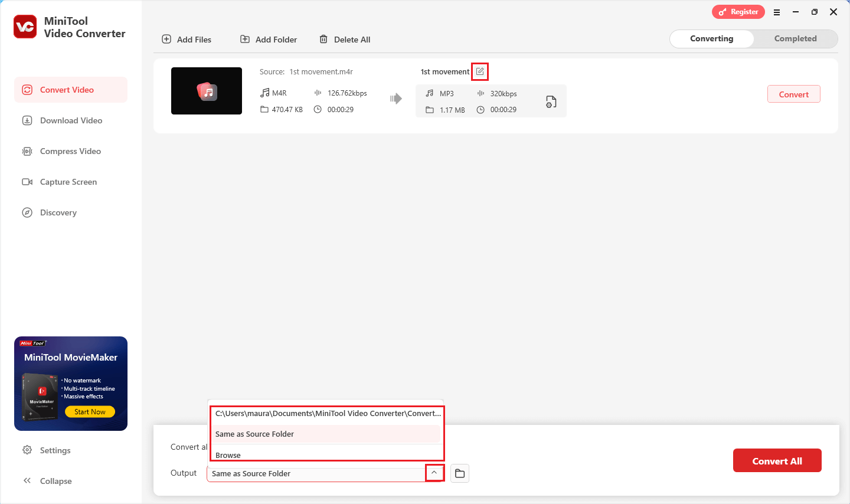The image size is (850, 504).
Task: Collapse the Output dropdown arrow
Action: pos(434,473)
